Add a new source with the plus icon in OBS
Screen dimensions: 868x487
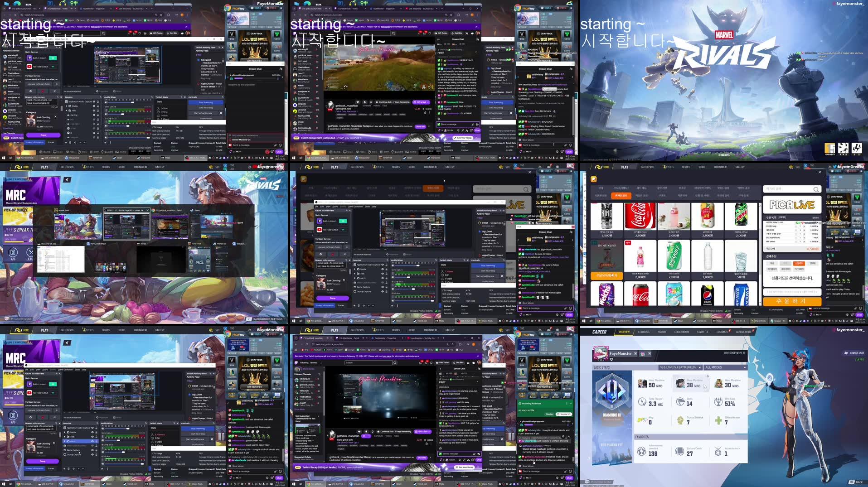[64, 469]
